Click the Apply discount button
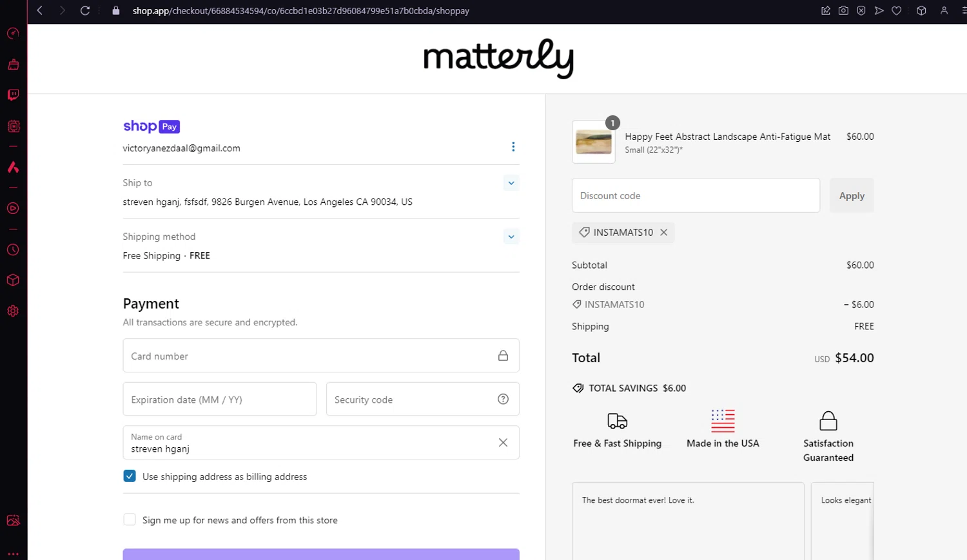The width and height of the screenshot is (967, 560). point(852,195)
